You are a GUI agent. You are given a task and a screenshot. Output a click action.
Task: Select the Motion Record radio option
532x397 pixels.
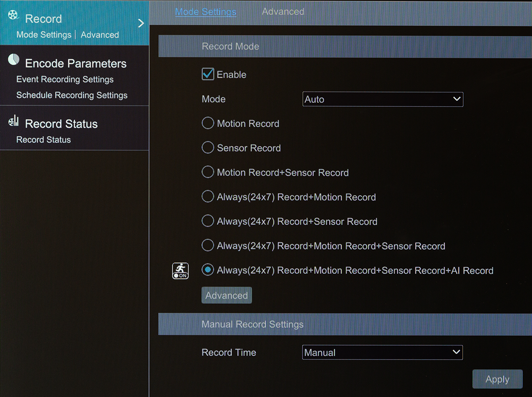(207, 123)
